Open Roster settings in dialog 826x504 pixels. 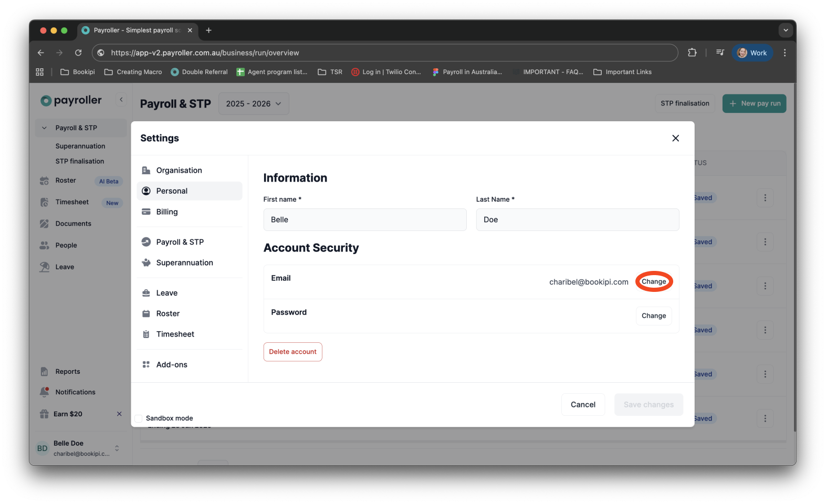pyautogui.click(x=190, y=313)
